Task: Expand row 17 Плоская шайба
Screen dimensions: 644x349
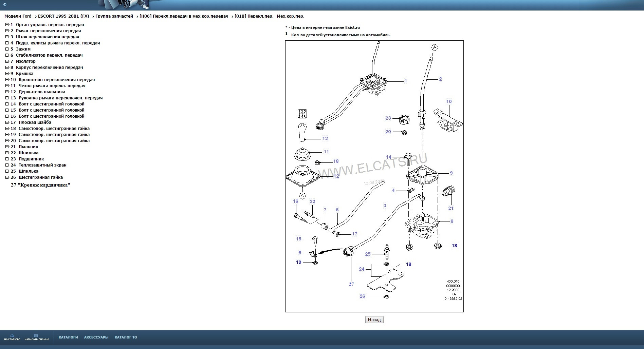Action: 7,122
